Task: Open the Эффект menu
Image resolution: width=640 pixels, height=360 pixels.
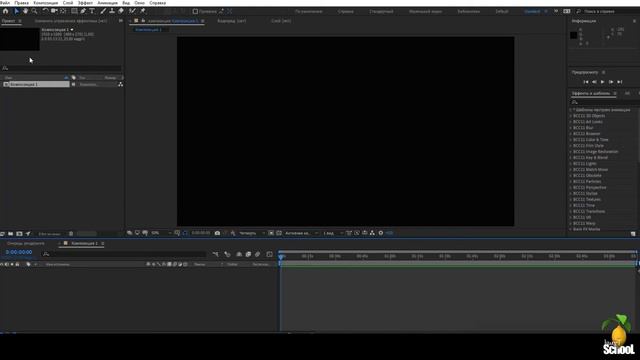Action: 85,3
